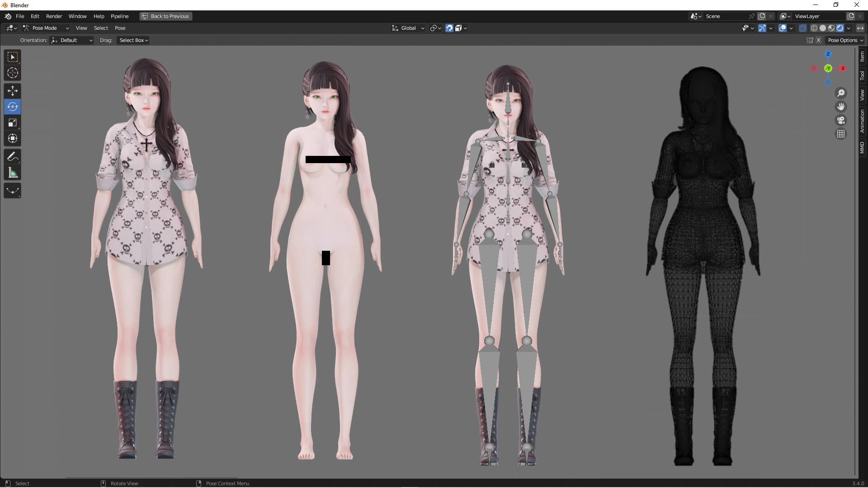Select the Move tool in toolbar
The image size is (868, 488).
pyautogui.click(x=12, y=91)
